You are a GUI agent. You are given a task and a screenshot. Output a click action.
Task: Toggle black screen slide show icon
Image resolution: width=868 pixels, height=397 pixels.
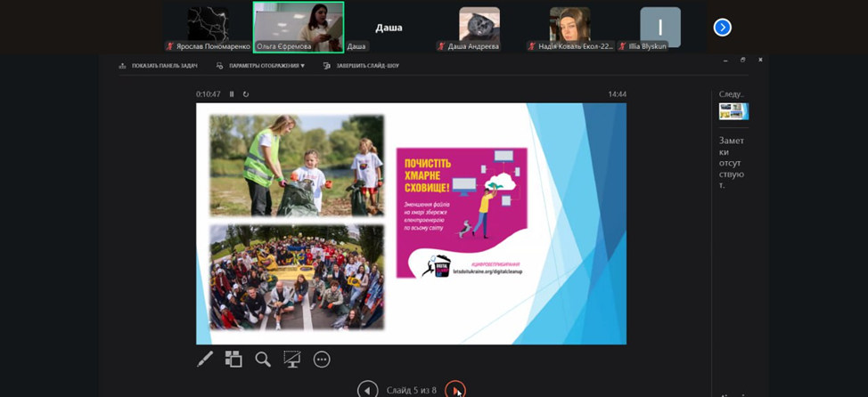click(292, 360)
